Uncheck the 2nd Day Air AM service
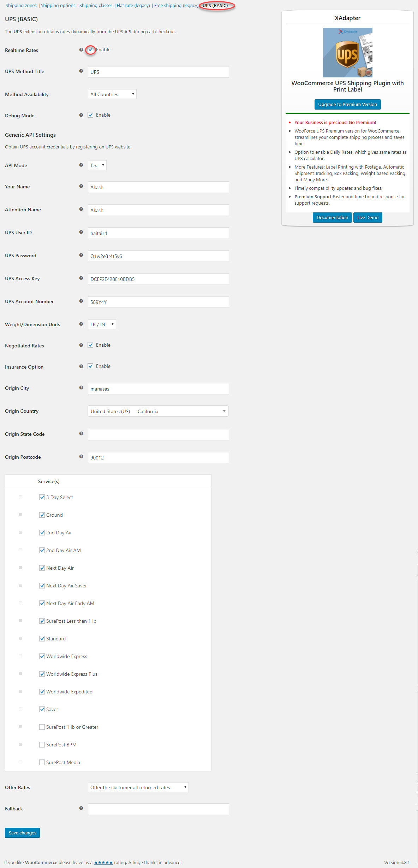 pyautogui.click(x=42, y=550)
